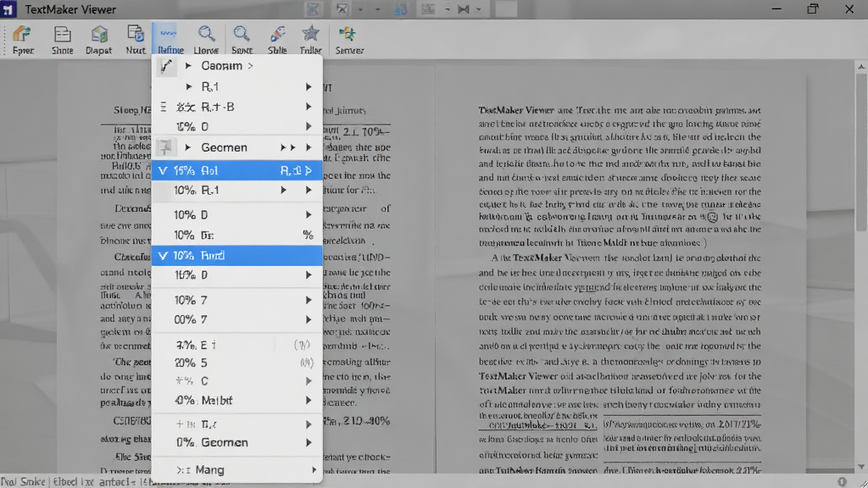Expand submenu arrow on Malbtf row
The height and width of the screenshot is (488, 868).
[309, 400]
